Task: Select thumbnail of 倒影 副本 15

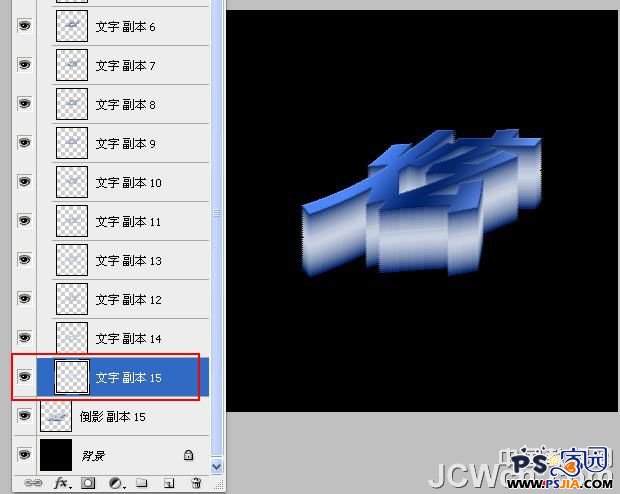Action: [x=56, y=416]
